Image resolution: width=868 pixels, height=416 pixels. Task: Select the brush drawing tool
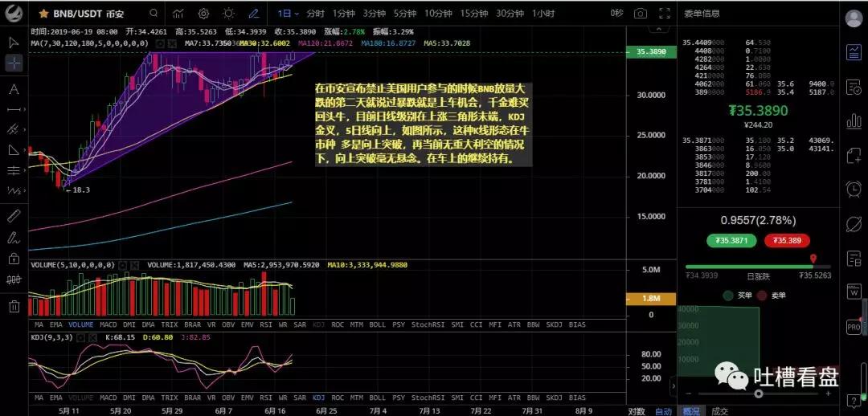point(14,238)
